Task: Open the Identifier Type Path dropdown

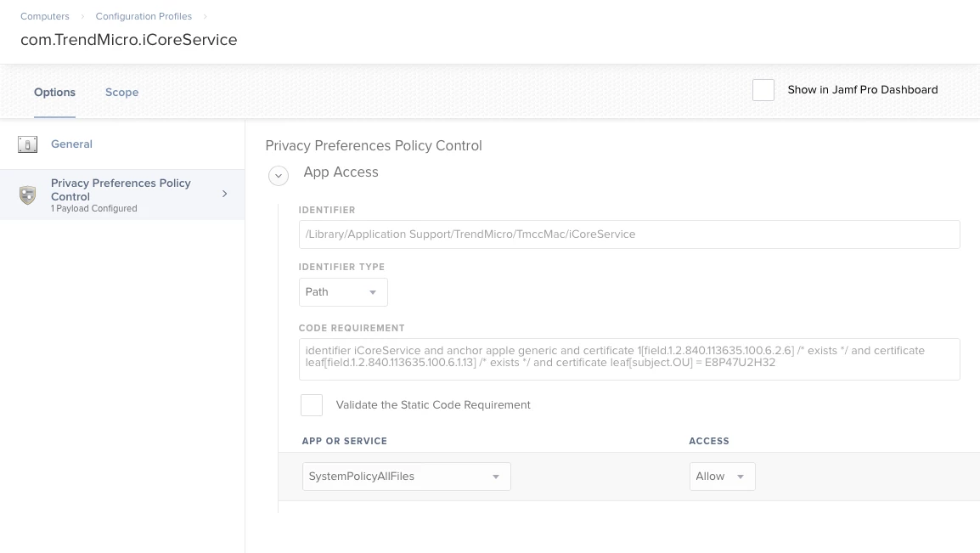Action: 343,292
